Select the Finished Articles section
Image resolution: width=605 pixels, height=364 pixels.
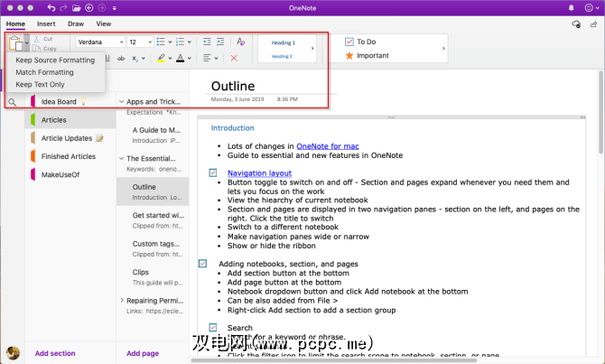(68, 156)
